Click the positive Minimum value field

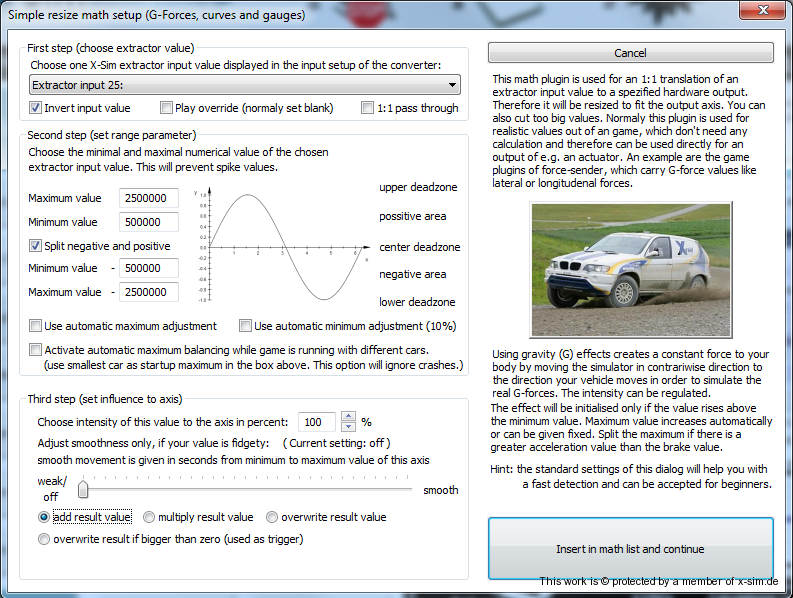148,222
